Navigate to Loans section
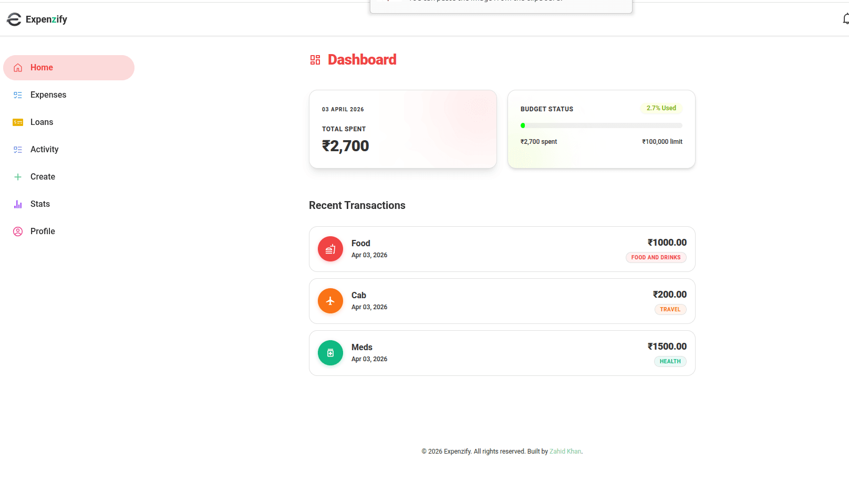Screen dimensions: 849x504 (x=42, y=122)
